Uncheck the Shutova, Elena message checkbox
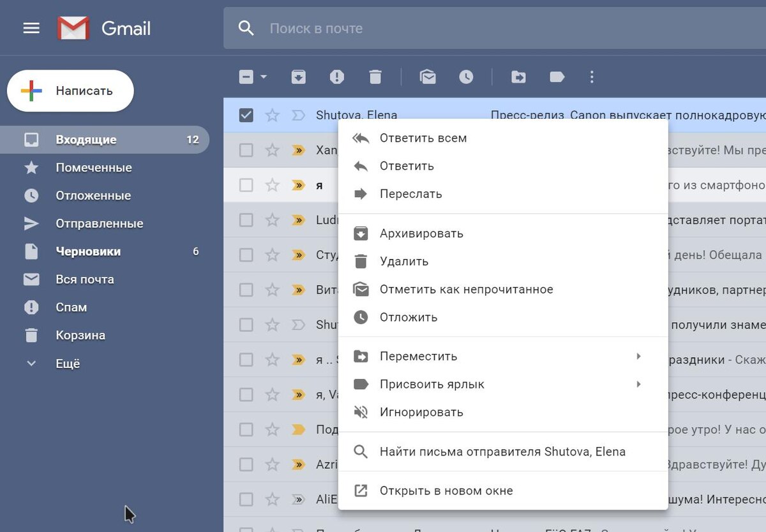The width and height of the screenshot is (766, 532). tap(246, 115)
